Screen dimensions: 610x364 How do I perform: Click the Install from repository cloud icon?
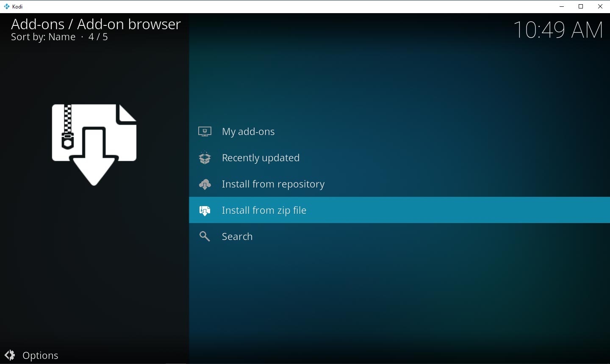coord(205,184)
